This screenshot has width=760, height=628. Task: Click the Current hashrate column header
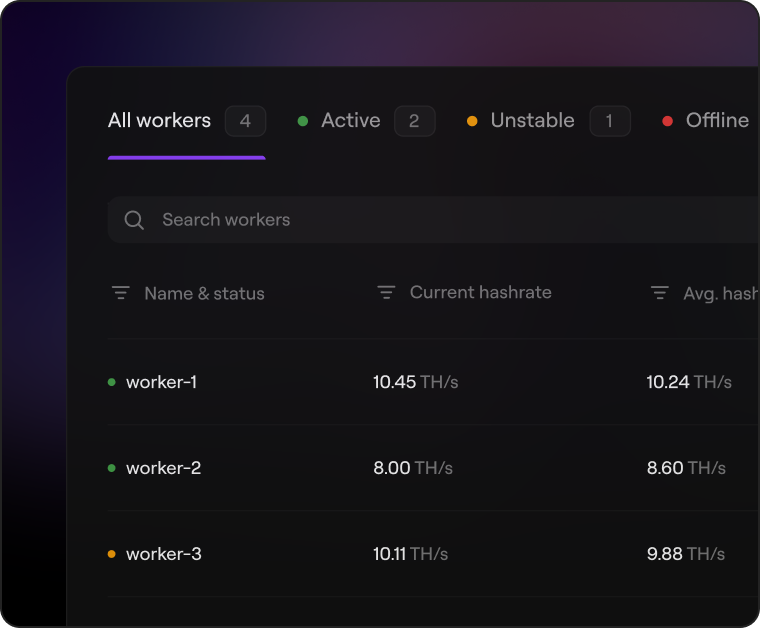[x=480, y=292]
